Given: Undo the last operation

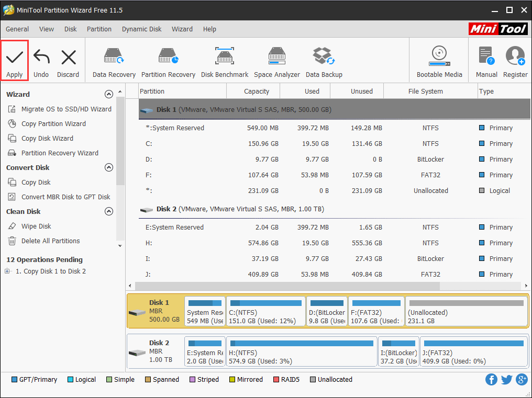Looking at the screenshot, I should pos(41,63).
